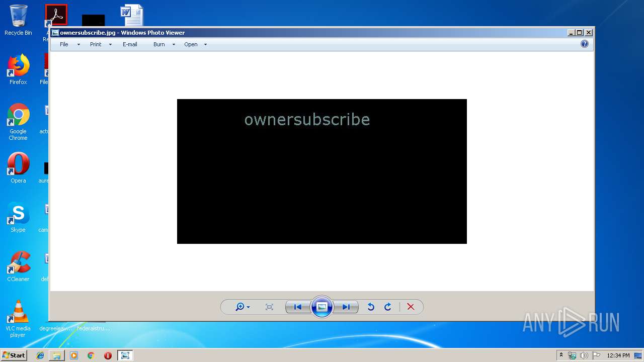The width and height of the screenshot is (644, 362).
Task: Rotate the picture clockwise
Action: pos(388,307)
